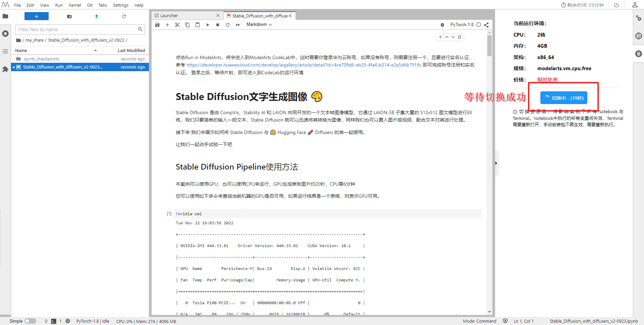644x325 pixels.
Task: Open the table of contents panel
Action: coord(5,51)
